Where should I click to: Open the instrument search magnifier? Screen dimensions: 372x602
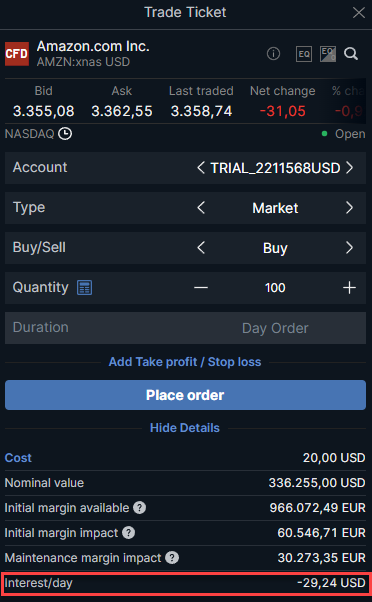[351, 54]
